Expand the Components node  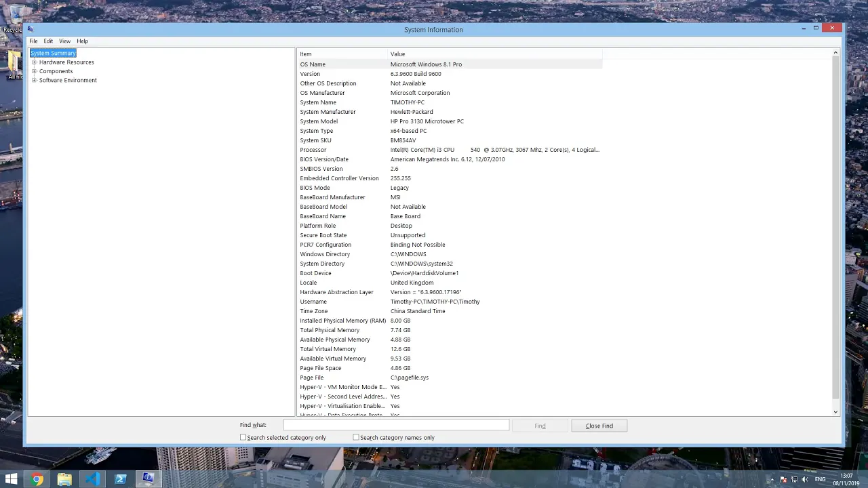34,71
